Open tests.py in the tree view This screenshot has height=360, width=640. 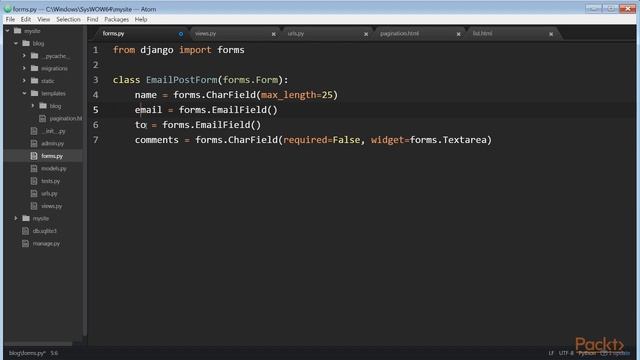pyautogui.click(x=51, y=181)
